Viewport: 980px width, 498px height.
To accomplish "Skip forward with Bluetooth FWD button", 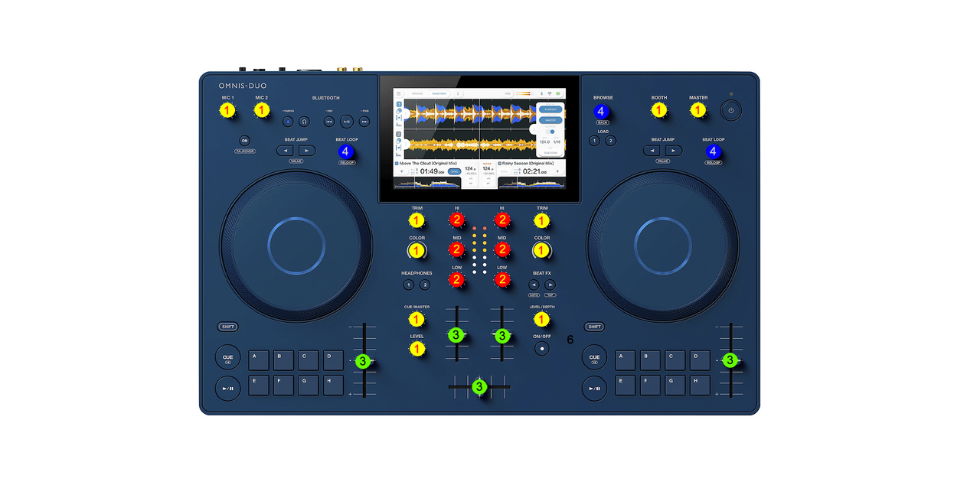I will pos(364,121).
